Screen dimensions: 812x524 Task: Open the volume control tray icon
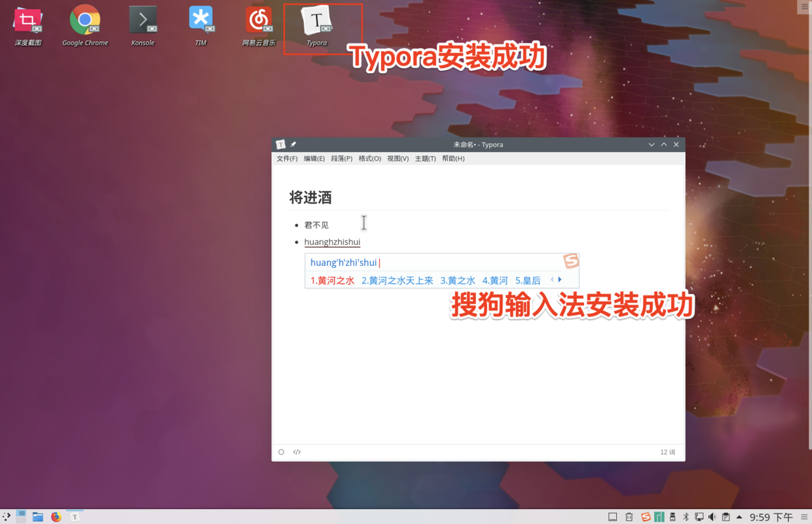coord(712,517)
